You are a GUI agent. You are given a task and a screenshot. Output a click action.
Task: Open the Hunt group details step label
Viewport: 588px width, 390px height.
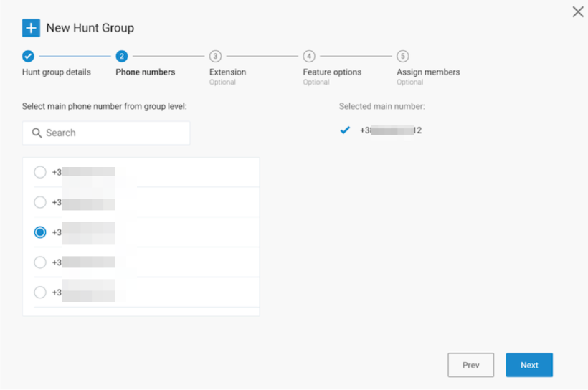56,72
